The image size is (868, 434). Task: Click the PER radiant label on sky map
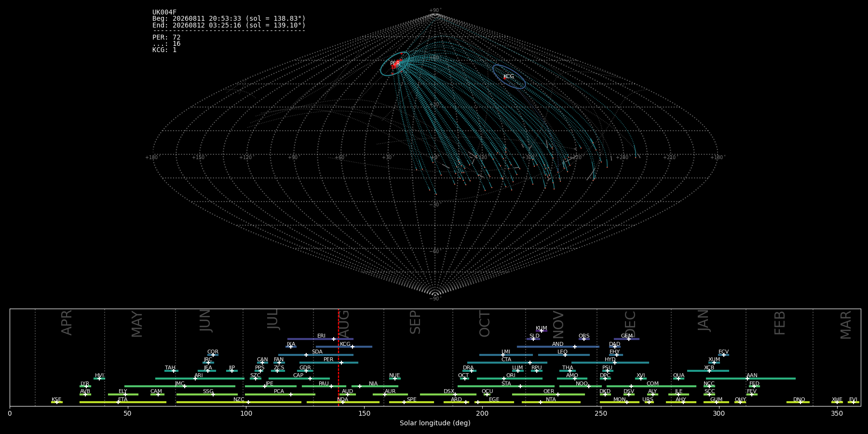(x=395, y=64)
